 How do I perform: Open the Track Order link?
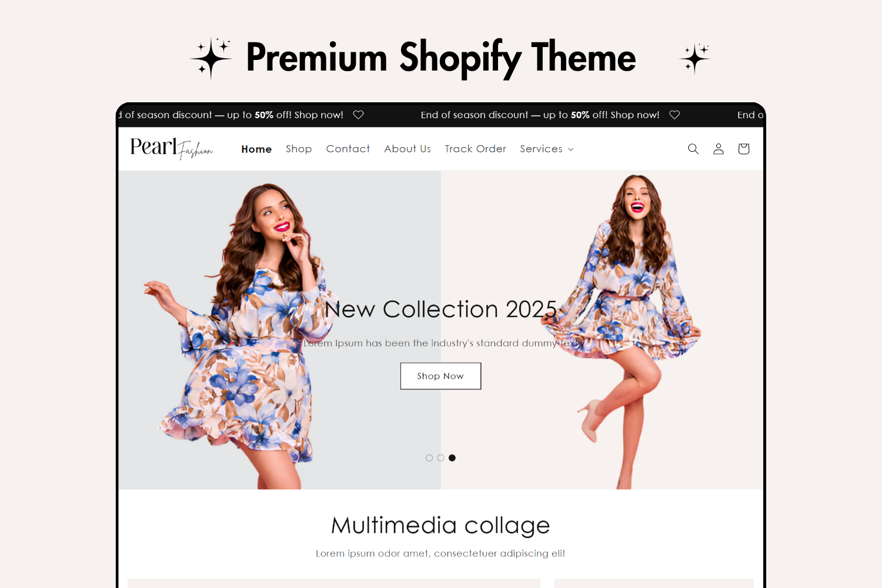tap(475, 149)
